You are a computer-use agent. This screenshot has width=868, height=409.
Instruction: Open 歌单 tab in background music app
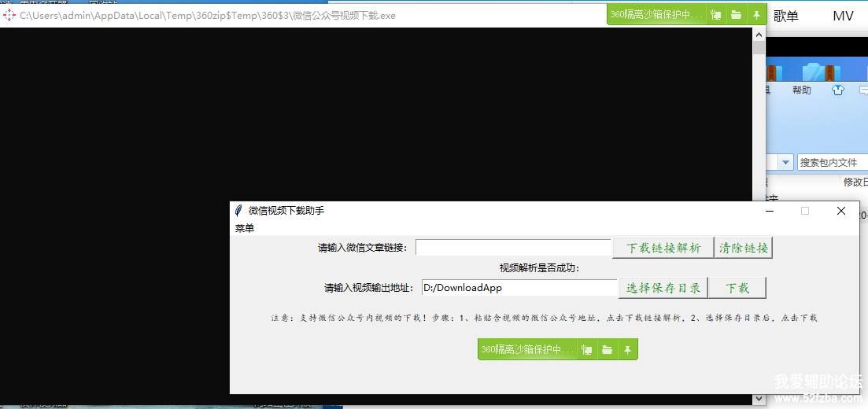tap(786, 16)
